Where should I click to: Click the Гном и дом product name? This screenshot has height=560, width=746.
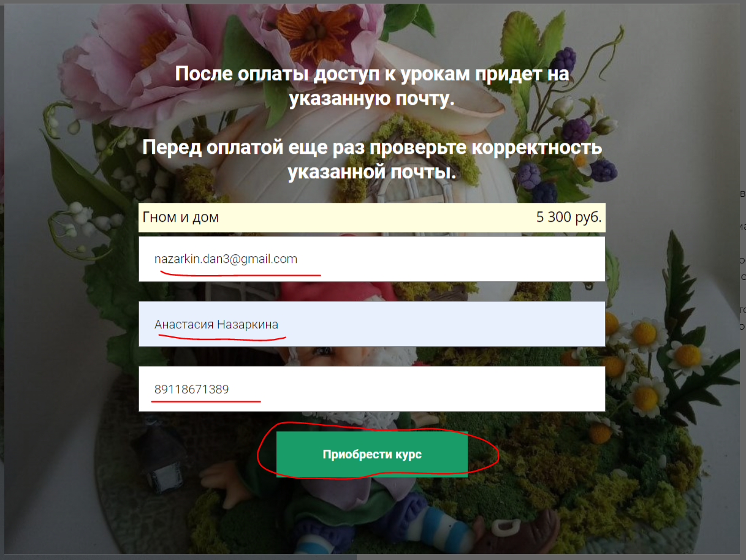coord(181,217)
